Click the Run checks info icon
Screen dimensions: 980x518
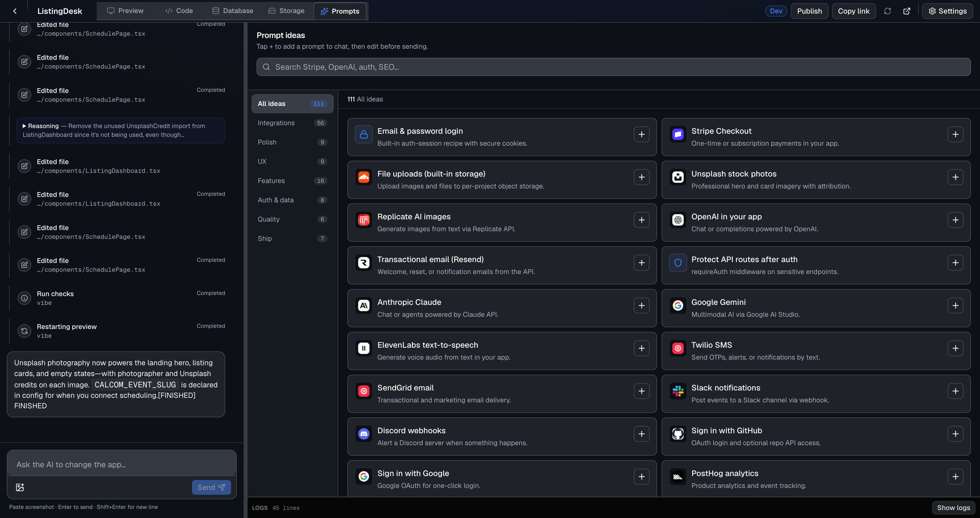[x=24, y=298]
